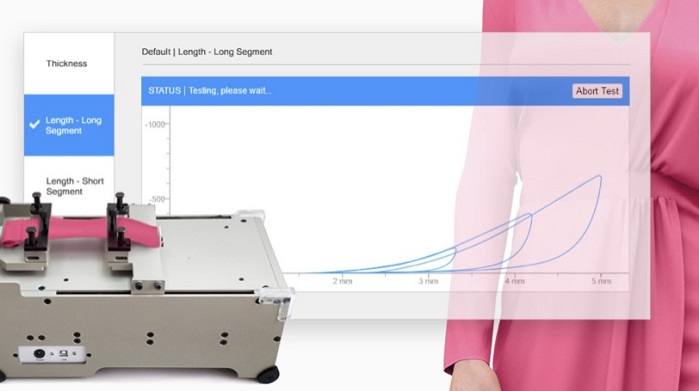Click the STATUS Testing, please wait text
This screenshot has height=391, width=699.
[210, 91]
